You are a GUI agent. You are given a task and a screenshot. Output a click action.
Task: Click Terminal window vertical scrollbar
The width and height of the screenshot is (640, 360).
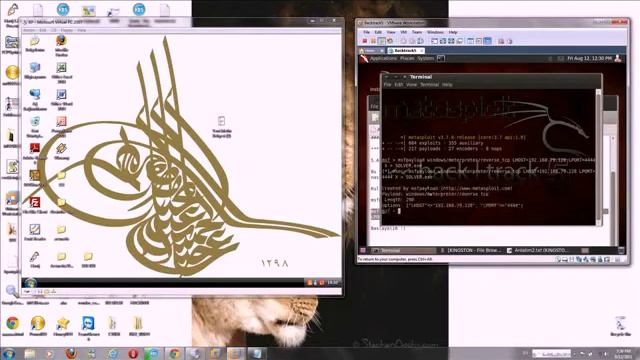tap(598, 157)
